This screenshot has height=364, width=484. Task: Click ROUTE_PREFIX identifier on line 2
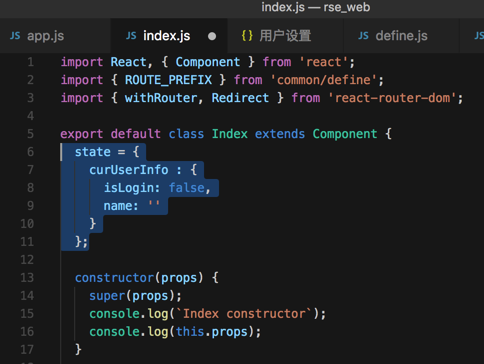click(x=168, y=80)
